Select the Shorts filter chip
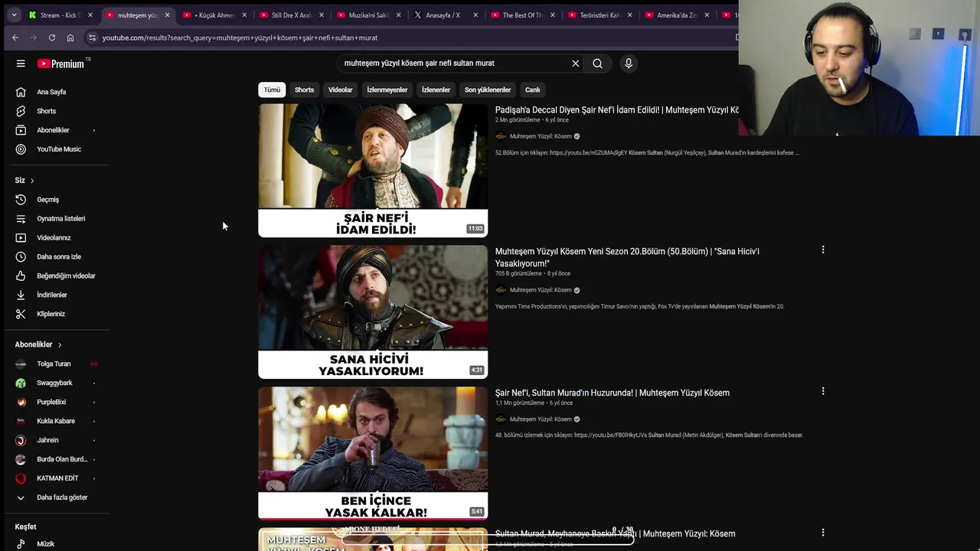Image resolution: width=980 pixels, height=551 pixels. 304,90
